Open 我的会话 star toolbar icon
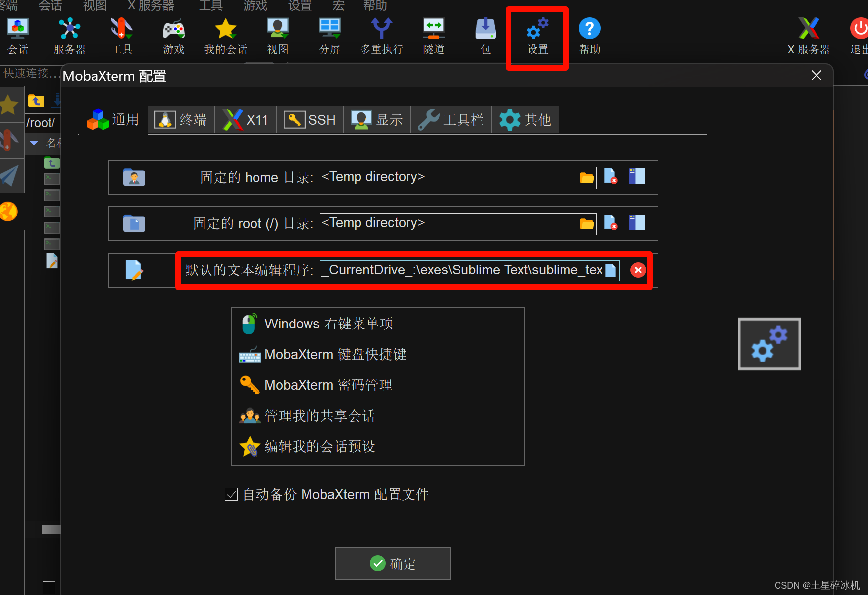Viewport: 868px width, 595px height. pos(226,36)
